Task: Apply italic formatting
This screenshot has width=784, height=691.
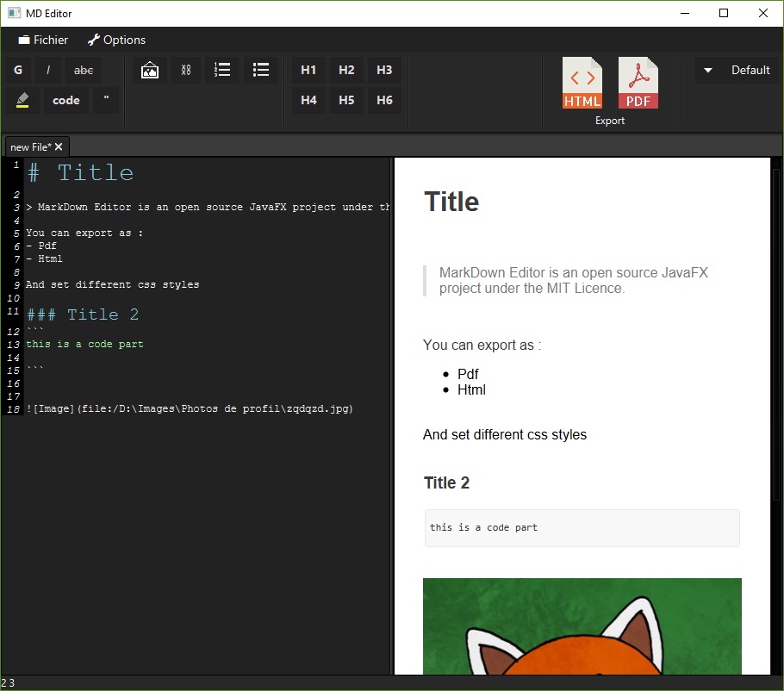Action: [x=48, y=71]
